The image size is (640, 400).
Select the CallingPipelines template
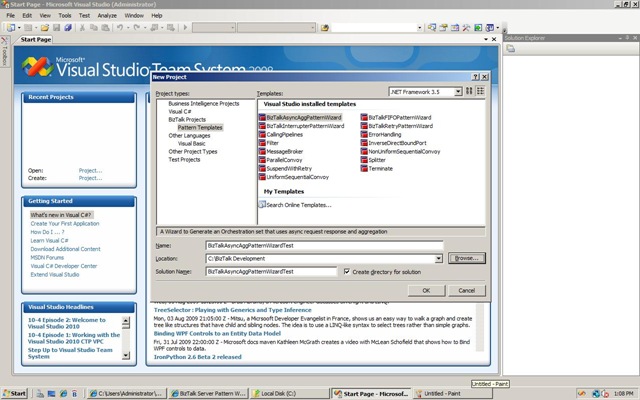click(x=281, y=135)
